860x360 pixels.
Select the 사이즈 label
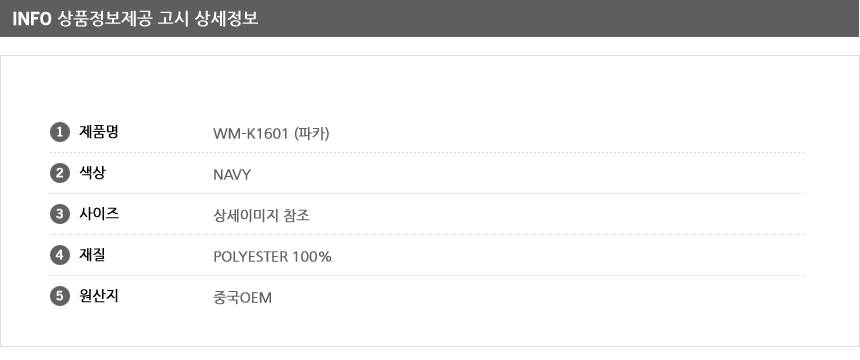coord(99,213)
